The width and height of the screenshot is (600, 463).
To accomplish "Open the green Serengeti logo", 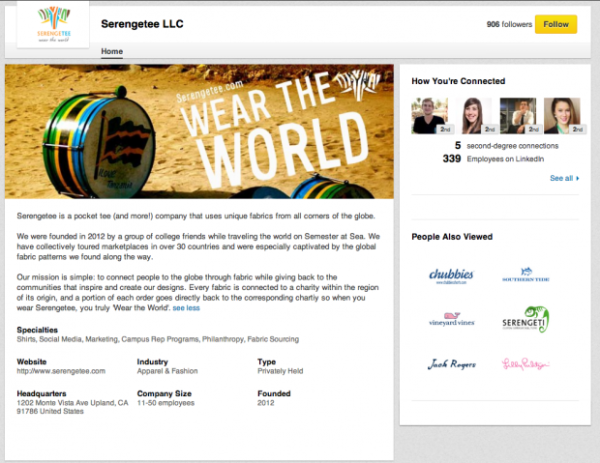I will click(x=526, y=320).
